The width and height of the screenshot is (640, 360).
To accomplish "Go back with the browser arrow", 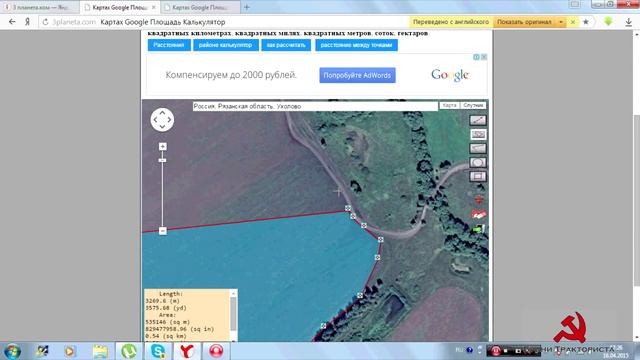I will pos(12,22).
